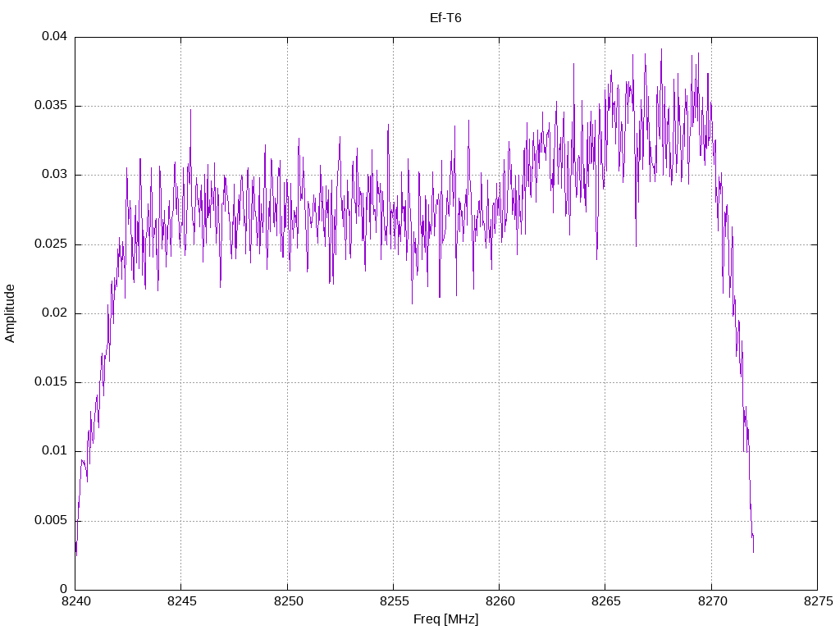Click the 8270 x-axis tick label

pos(713,601)
